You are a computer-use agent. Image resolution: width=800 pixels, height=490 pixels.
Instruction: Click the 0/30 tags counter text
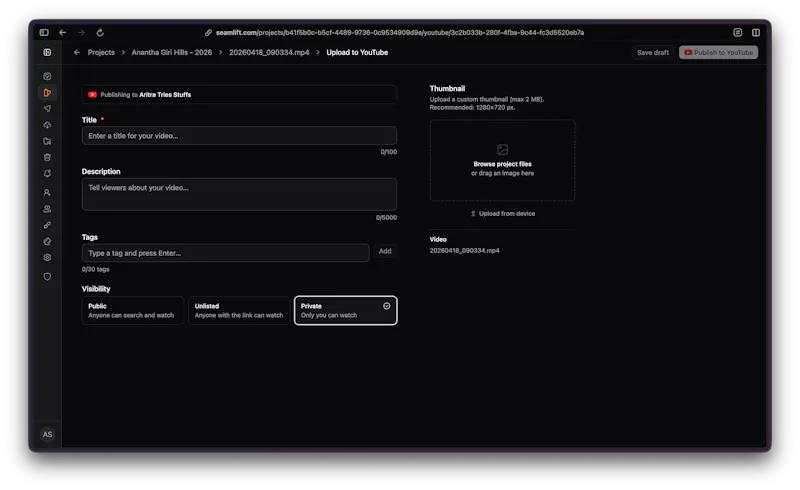[x=95, y=269]
